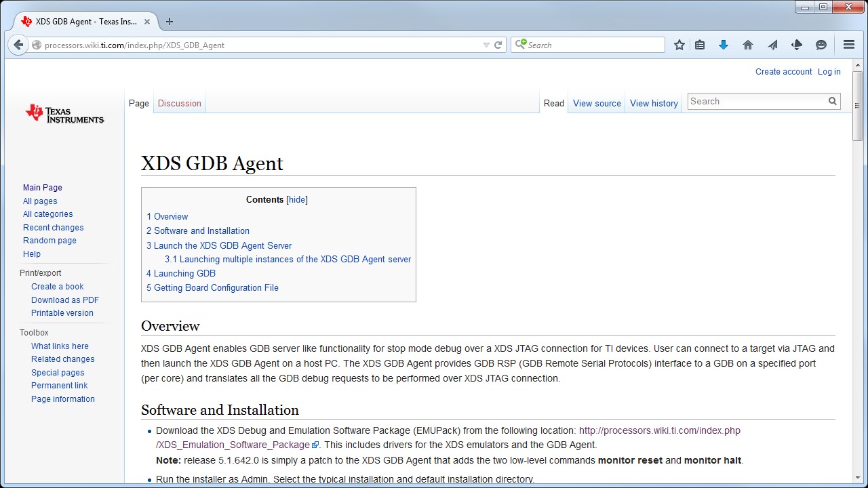Open the Help sidebar link
The height and width of the screenshot is (488, 868).
32,254
